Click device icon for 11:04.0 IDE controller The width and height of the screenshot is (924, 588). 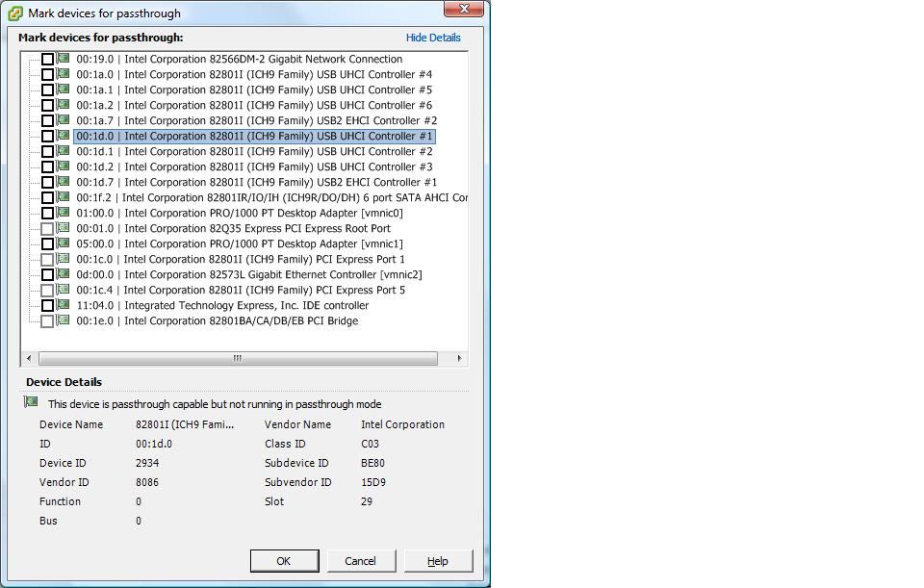click(x=64, y=305)
